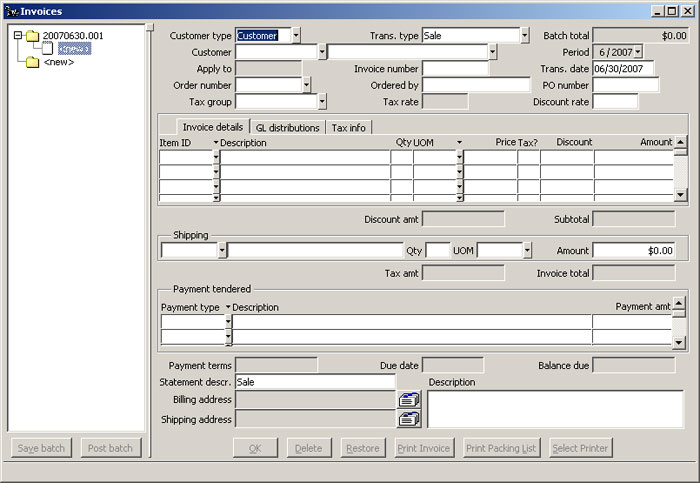Click the Shipping Qty field

click(x=438, y=250)
